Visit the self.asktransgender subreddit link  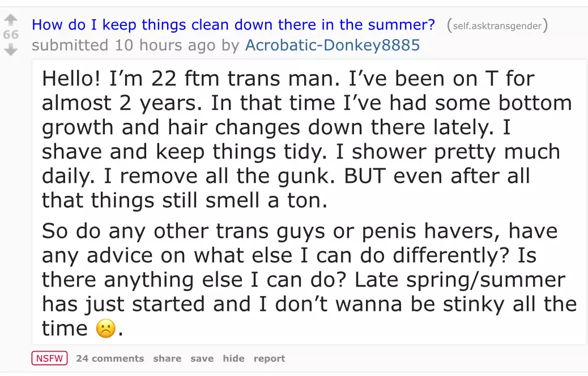point(497,25)
